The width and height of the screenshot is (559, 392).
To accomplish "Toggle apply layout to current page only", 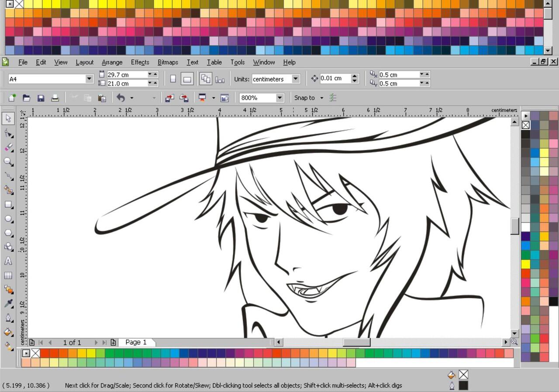I will [220, 79].
